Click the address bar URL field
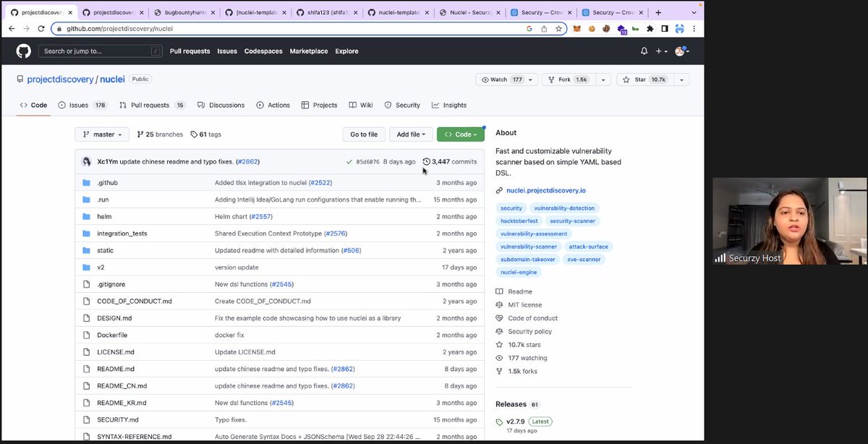This screenshot has width=868, height=444. pyautogui.click(x=289, y=28)
